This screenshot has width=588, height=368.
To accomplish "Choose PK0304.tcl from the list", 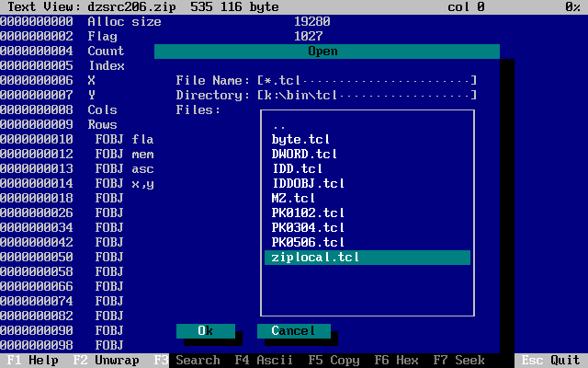I will click(x=308, y=227).
